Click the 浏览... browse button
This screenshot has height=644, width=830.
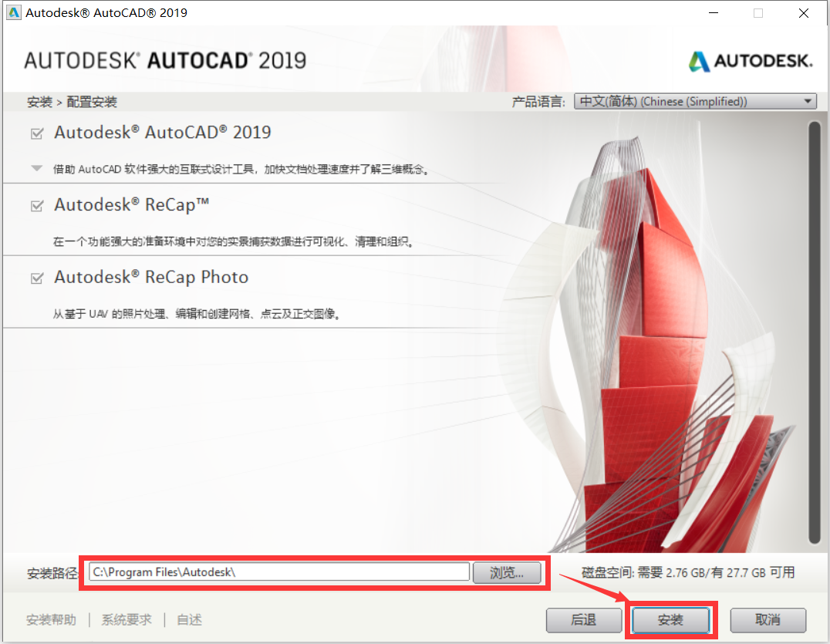(x=507, y=572)
